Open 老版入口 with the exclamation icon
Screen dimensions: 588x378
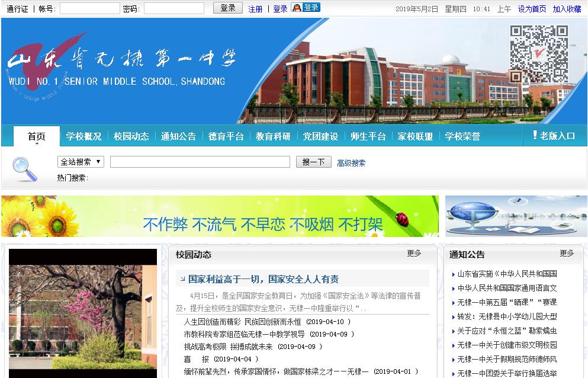tap(554, 136)
